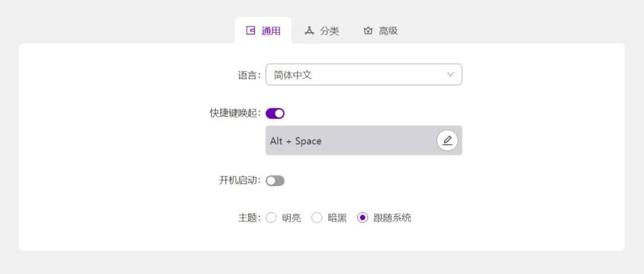Open the 语言 language dropdown

[x=363, y=74]
